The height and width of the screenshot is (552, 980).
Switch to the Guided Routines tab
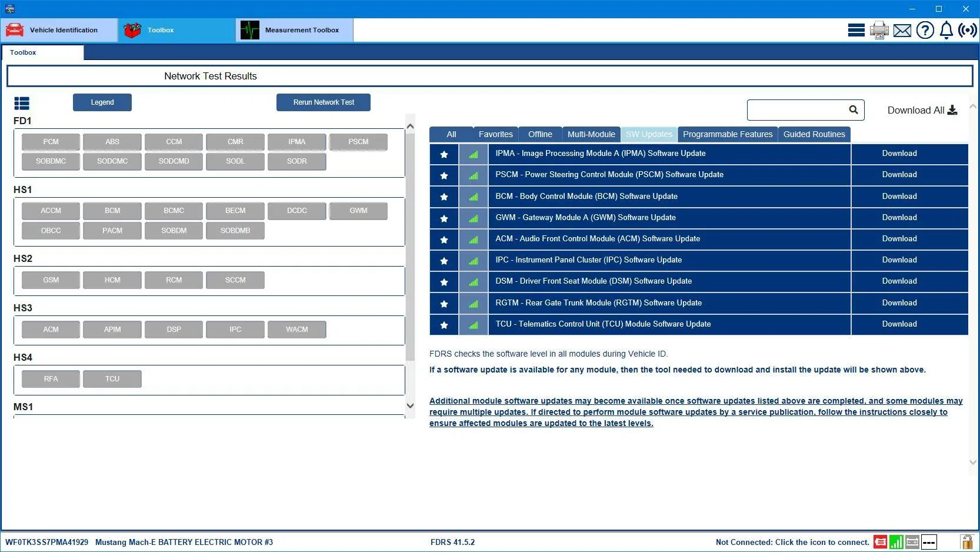814,134
